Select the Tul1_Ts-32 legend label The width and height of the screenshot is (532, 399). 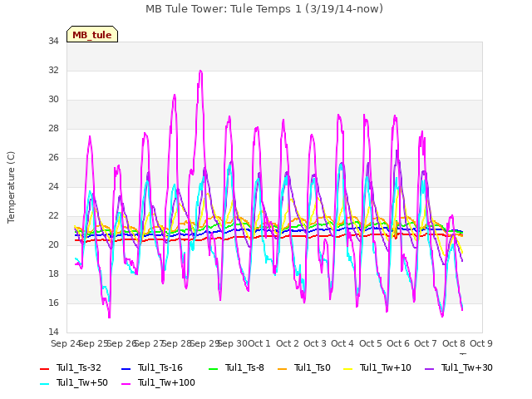tap(79, 367)
